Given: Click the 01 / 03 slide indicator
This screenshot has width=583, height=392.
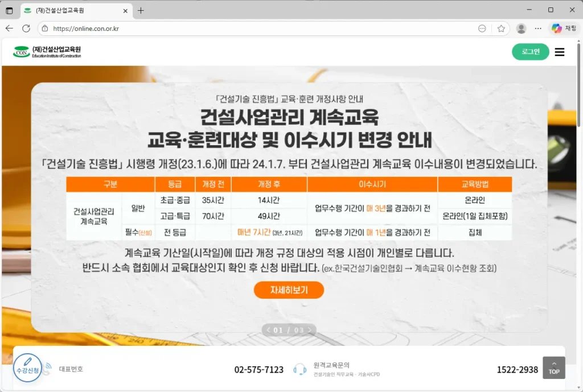Looking at the screenshot, I should click(289, 330).
